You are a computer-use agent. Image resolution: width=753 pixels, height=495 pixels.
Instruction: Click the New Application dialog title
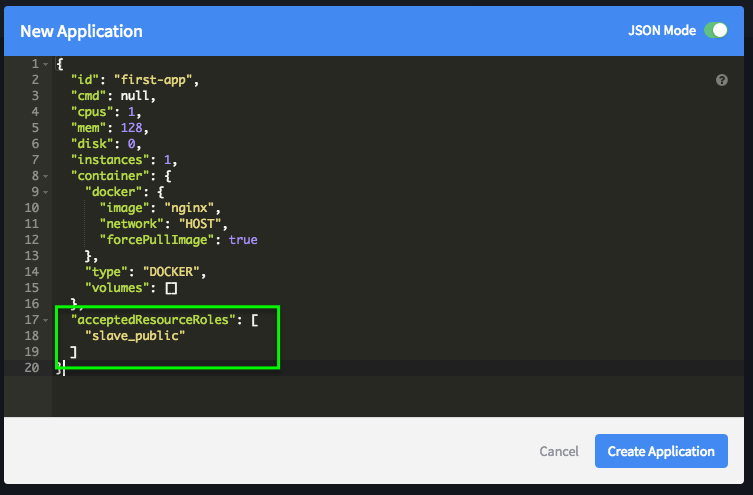pos(81,31)
